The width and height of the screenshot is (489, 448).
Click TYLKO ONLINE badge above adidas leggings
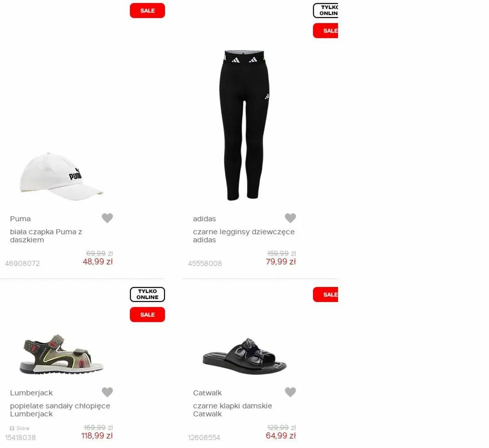[325, 10]
